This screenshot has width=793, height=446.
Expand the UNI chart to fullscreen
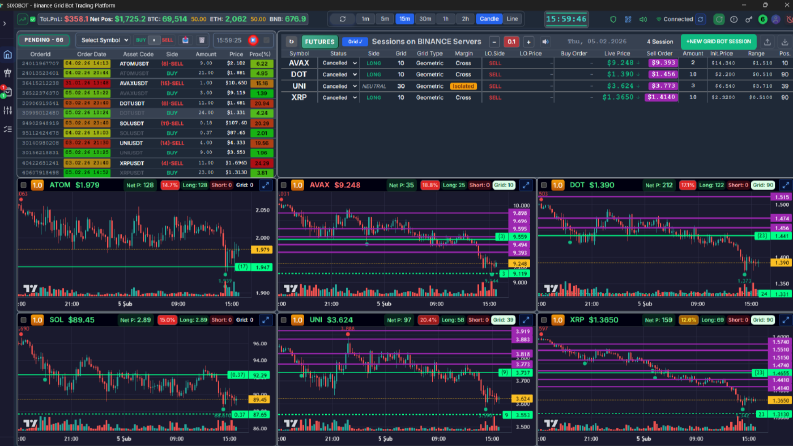tap(526, 320)
